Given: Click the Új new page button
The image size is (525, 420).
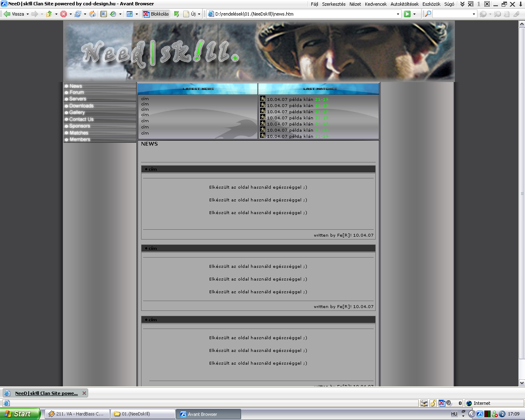Looking at the screenshot, I should (x=189, y=14).
